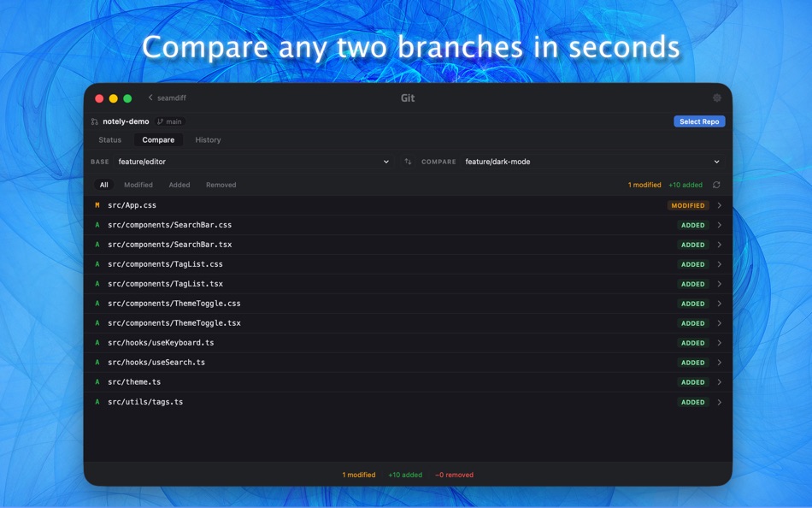
Task: Filter by Added files
Action: click(179, 185)
